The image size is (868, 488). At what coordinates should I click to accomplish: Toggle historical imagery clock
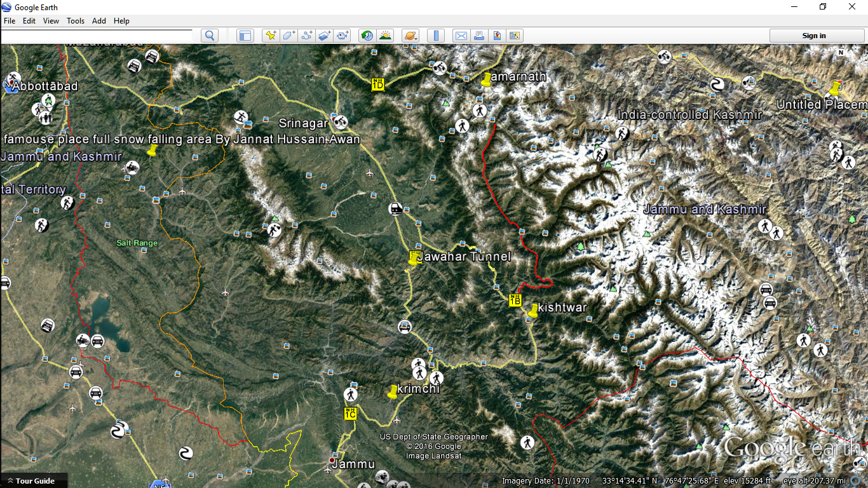tap(367, 36)
